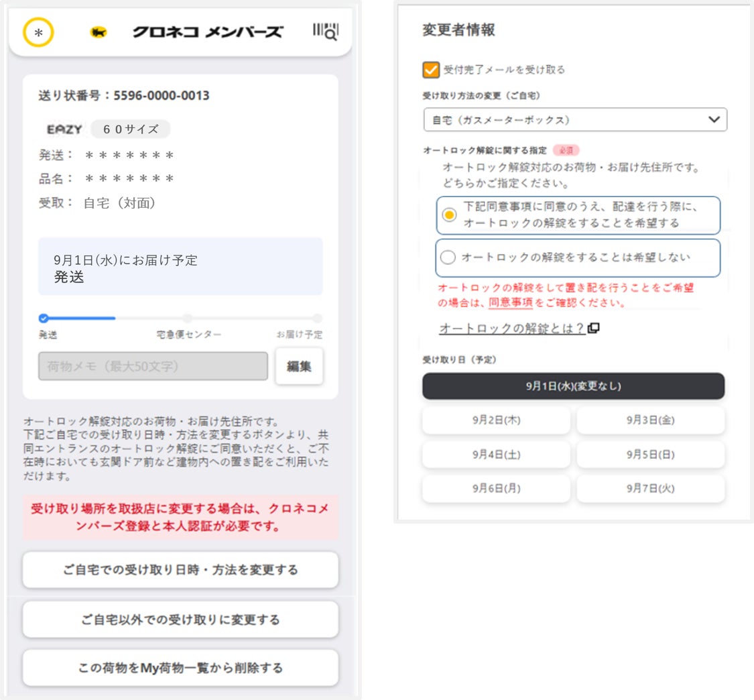
Task: Choose 9月5日(日) as pickup date
Action: (650, 455)
